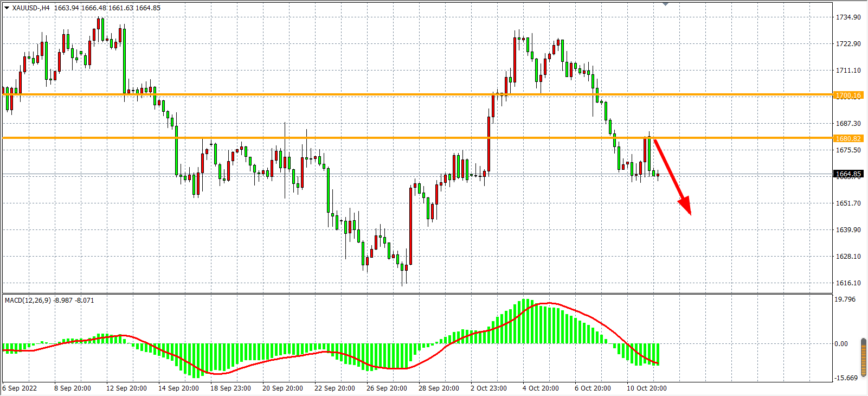The image size is (868, 396).
Task: Click the orange striped gauge at right edge
Action: (864, 356)
